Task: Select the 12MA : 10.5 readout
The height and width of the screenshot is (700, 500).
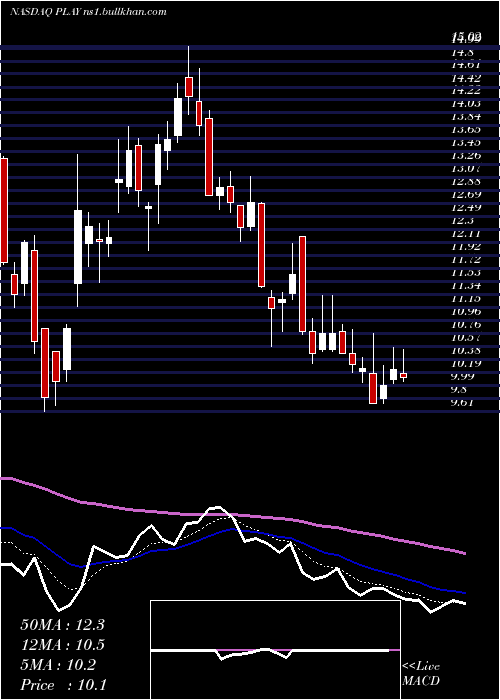Action: click(x=62, y=645)
